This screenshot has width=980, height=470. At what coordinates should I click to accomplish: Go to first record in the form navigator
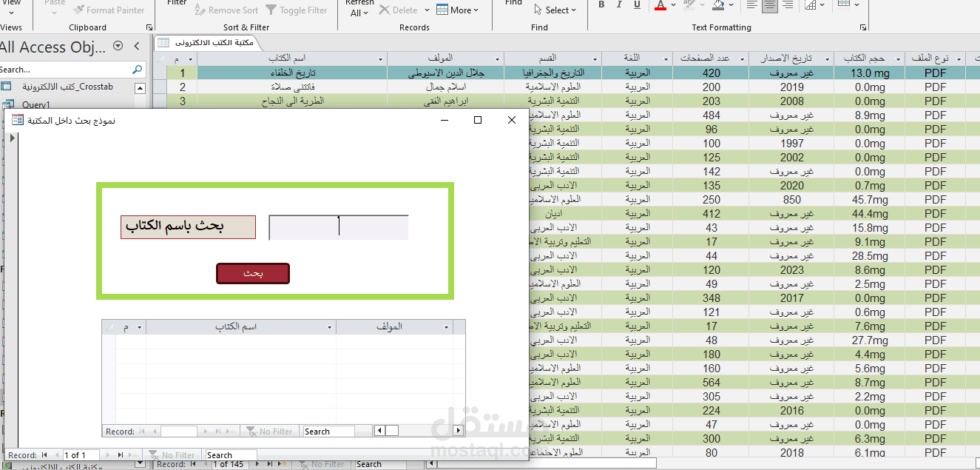(44, 455)
